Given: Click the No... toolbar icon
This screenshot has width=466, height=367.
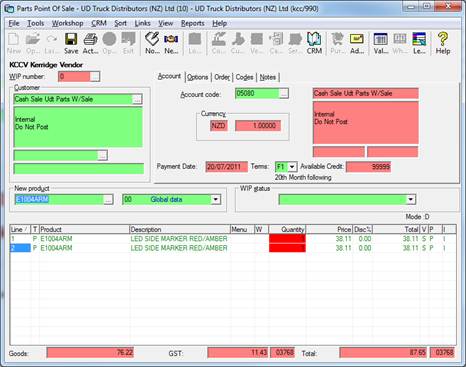Looking at the screenshot, I should [x=152, y=43].
